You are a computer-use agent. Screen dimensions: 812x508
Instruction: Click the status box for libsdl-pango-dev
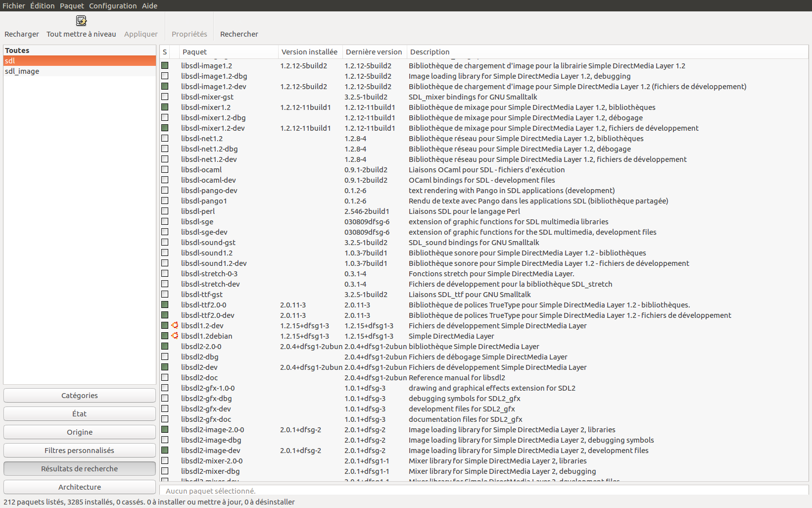(165, 190)
